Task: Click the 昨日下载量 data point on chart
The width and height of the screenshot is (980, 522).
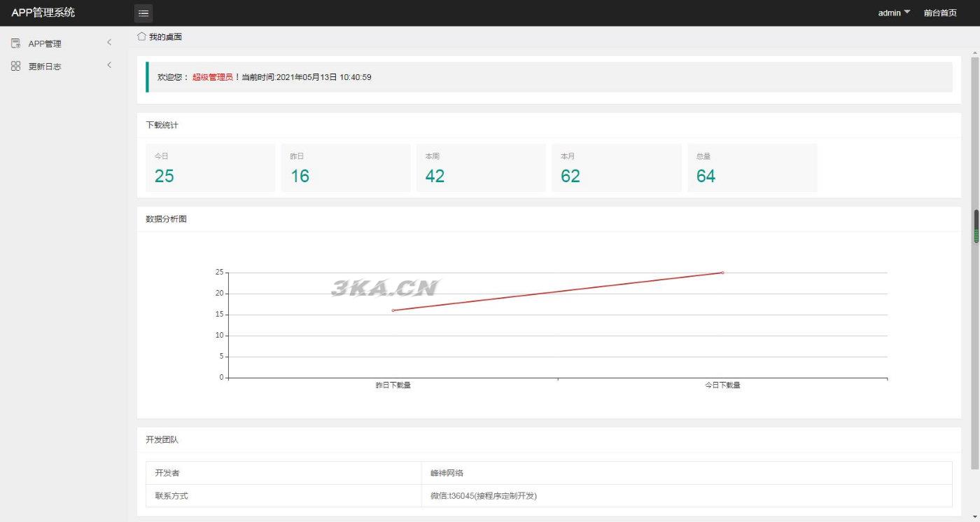Action: (x=393, y=310)
